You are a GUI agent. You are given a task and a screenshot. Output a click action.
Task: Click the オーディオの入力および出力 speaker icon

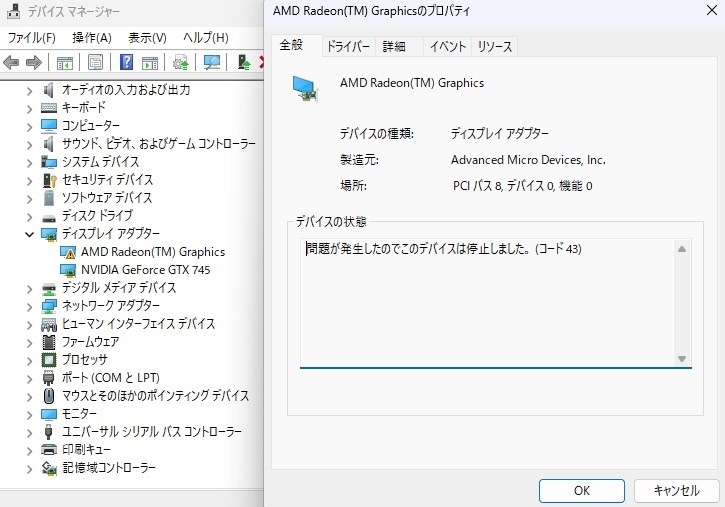48,90
